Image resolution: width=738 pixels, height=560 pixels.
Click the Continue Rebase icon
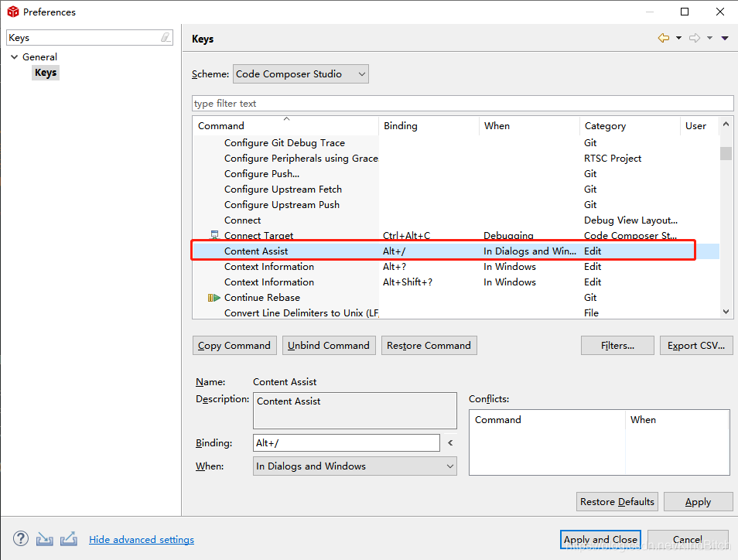coord(214,298)
